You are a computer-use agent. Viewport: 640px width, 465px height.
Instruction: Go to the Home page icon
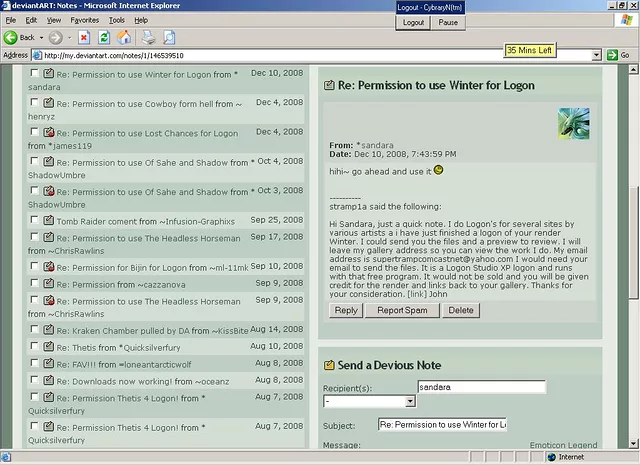point(125,38)
